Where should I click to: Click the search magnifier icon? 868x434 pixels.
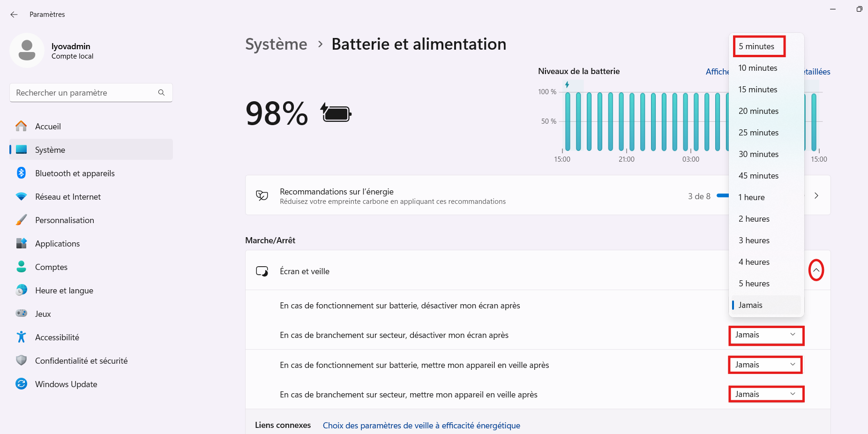[x=161, y=93]
